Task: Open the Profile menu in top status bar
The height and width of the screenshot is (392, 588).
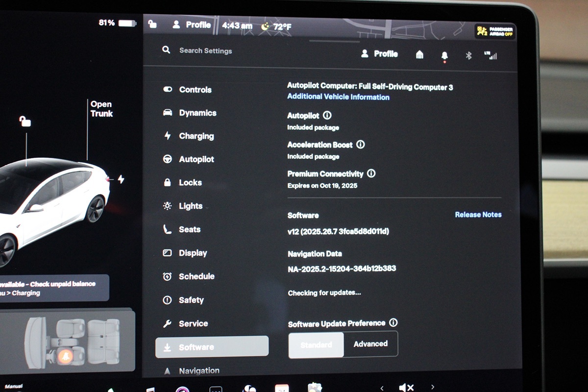Action: (192, 25)
